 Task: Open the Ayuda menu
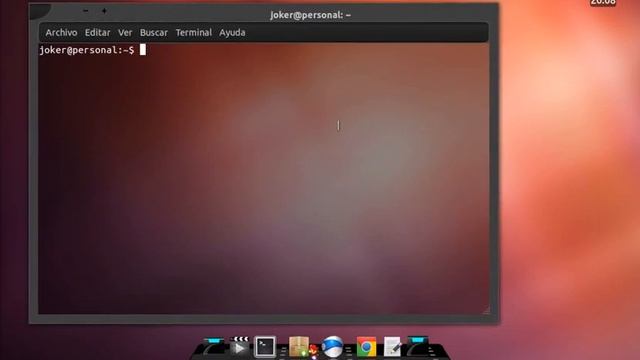pyautogui.click(x=232, y=33)
